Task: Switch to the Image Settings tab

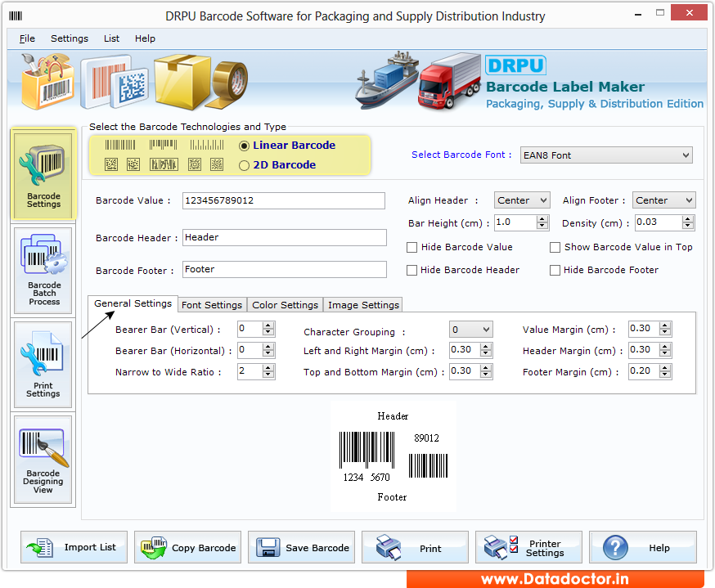Action: pos(363,305)
